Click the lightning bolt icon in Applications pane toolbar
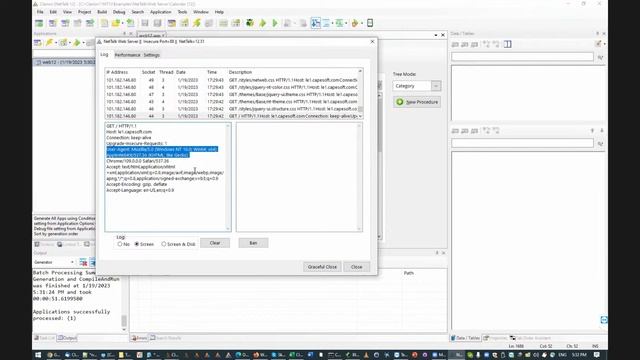 pos(50,42)
